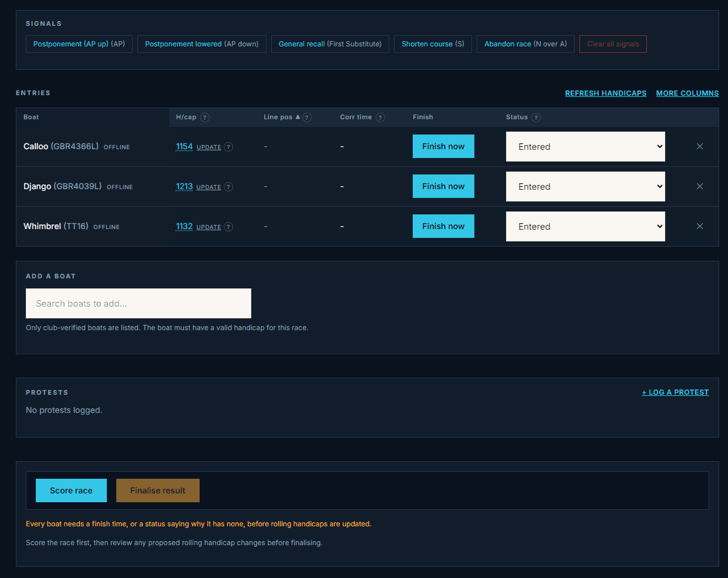Image resolution: width=728 pixels, height=578 pixels.
Task: Click the Calloo boat name
Action: tap(36, 146)
